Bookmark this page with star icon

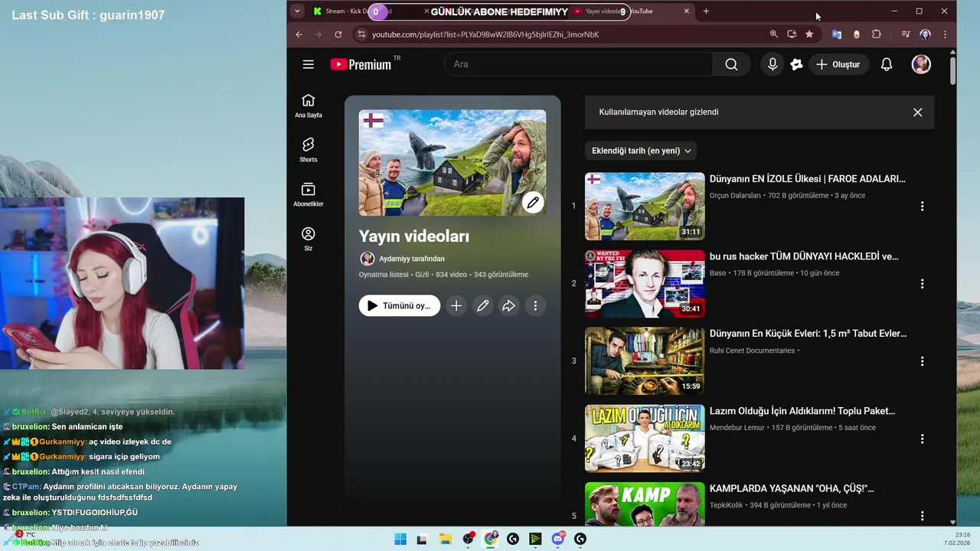(x=809, y=34)
